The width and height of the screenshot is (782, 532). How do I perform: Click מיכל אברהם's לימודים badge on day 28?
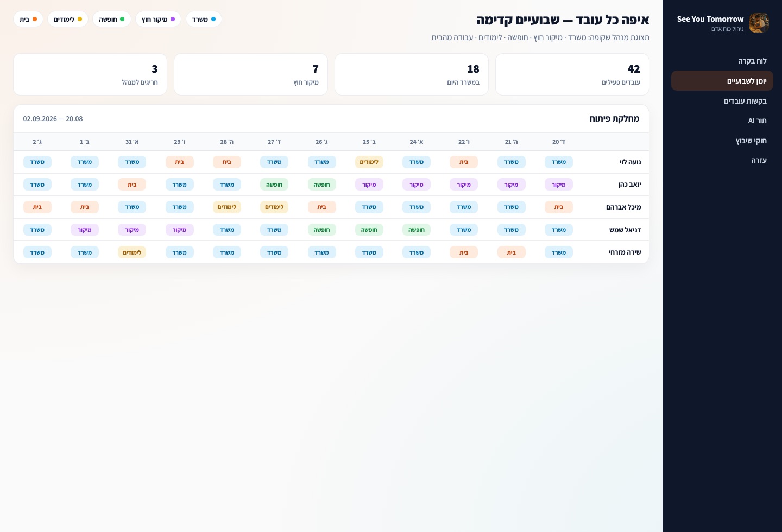click(x=227, y=207)
